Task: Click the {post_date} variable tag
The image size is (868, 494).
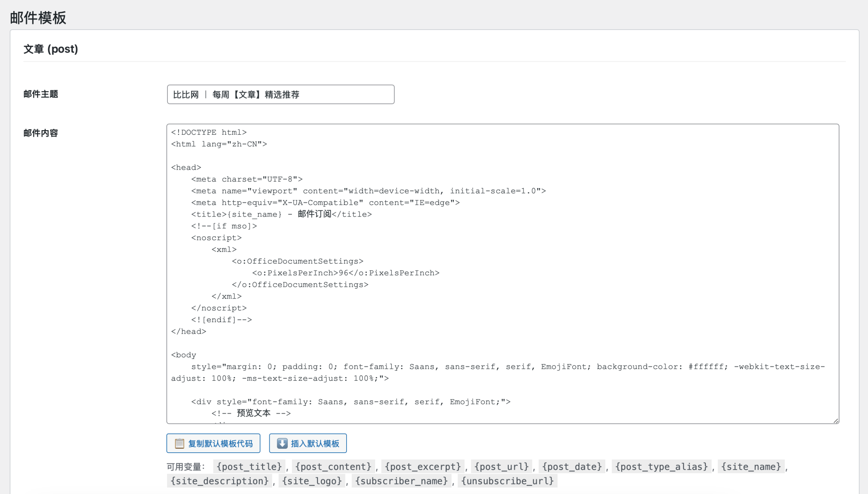Action: pyautogui.click(x=572, y=466)
